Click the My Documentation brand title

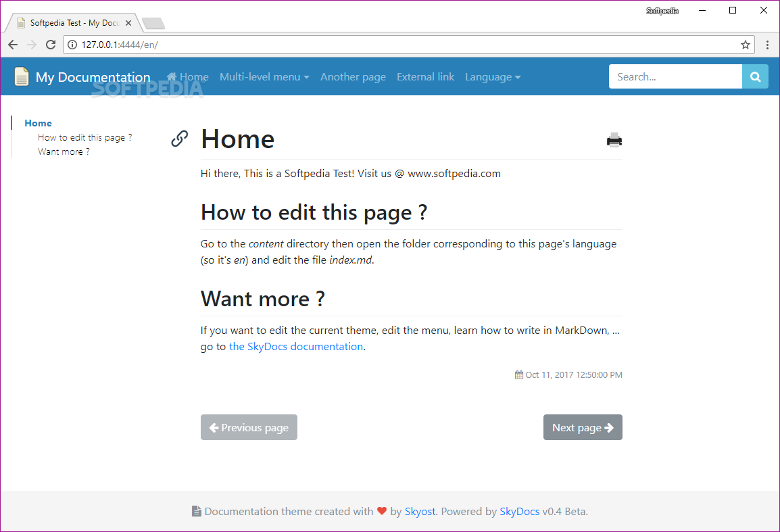click(x=93, y=77)
